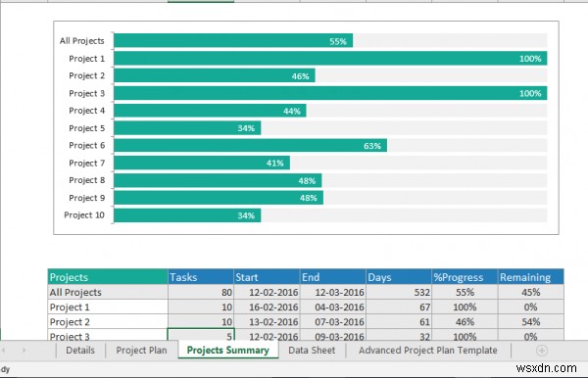Select the 12-03-2016 end date for All Projects

coord(332,292)
